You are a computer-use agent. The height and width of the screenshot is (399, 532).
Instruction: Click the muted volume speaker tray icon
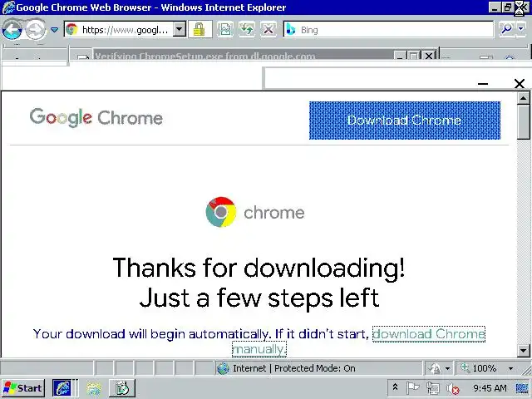452,388
